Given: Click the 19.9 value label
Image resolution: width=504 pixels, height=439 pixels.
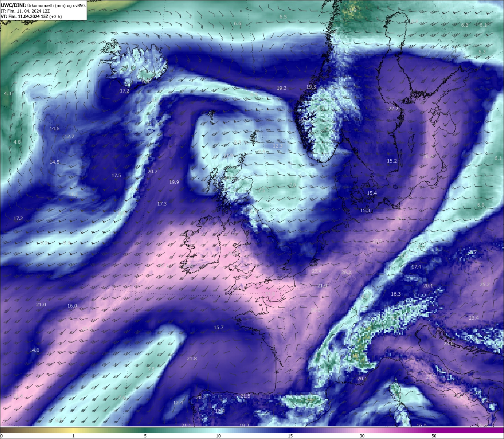Looking at the screenshot, I should (x=174, y=182).
